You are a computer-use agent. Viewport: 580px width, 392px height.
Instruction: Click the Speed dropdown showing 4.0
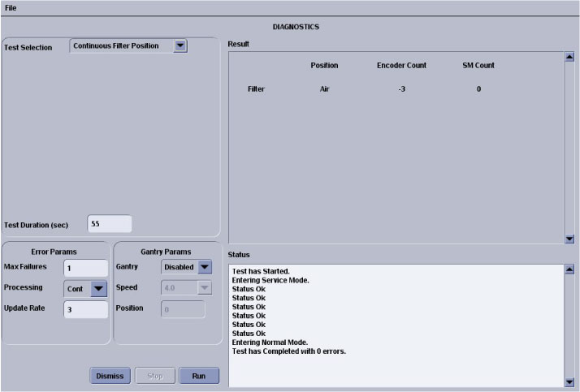tap(186, 287)
